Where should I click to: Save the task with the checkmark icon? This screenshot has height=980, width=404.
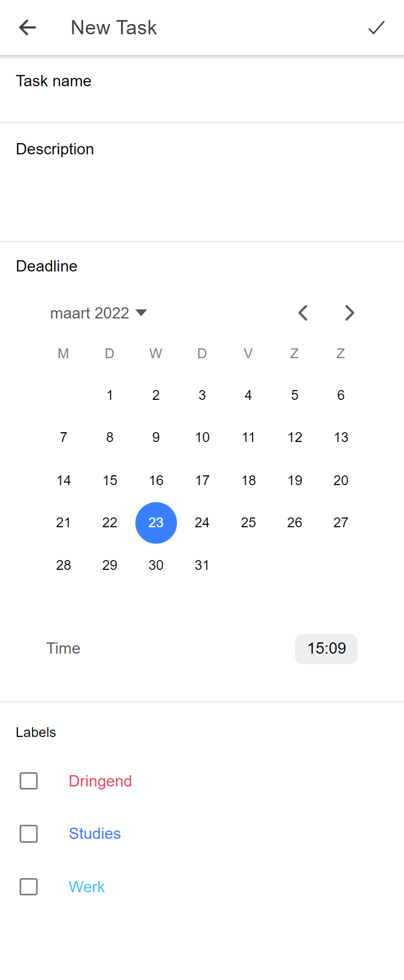pos(376,27)
